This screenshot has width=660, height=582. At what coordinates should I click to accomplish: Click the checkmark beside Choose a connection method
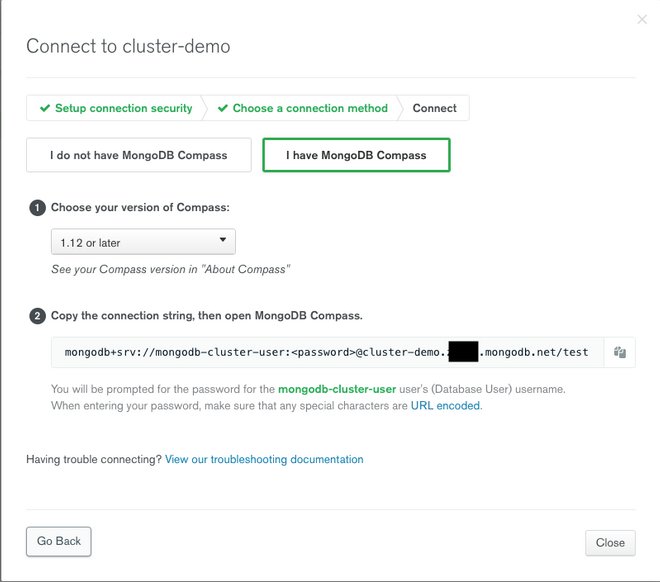[x=222, y=108]
